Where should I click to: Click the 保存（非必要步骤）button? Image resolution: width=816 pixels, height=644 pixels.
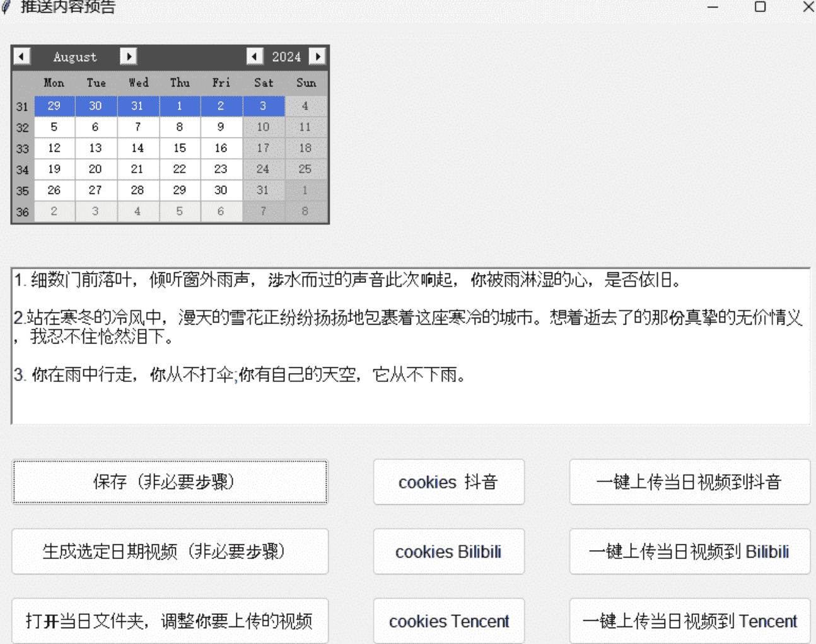click(x=170, y=482)
